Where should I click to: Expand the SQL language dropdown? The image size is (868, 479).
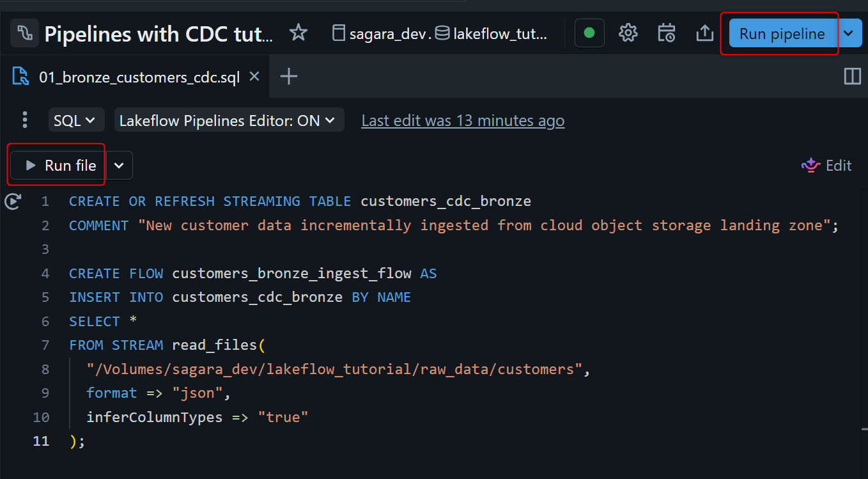tap(74, 120)
